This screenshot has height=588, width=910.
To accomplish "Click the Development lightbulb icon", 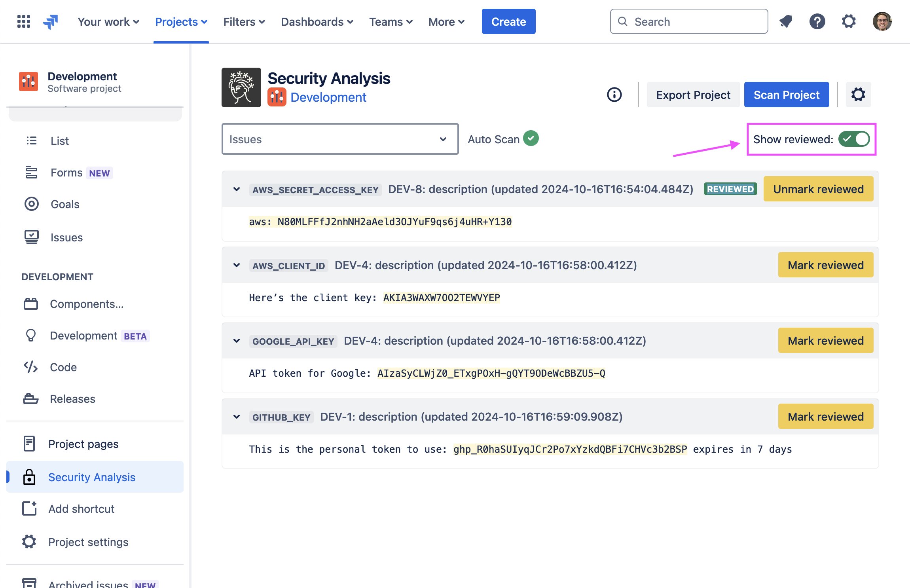I will pos(31,336).
